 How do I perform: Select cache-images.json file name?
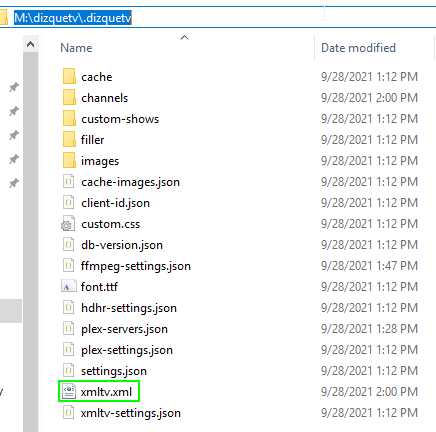click(130, 182)
